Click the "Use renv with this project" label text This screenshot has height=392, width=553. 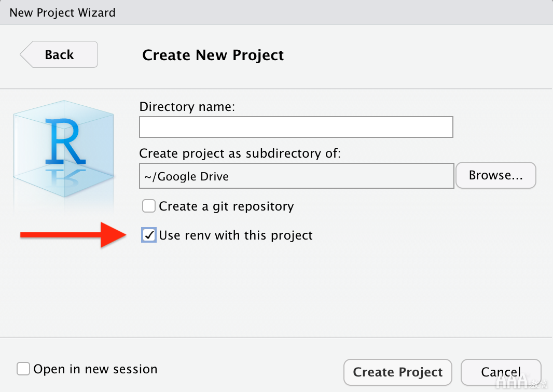(236, 235)
